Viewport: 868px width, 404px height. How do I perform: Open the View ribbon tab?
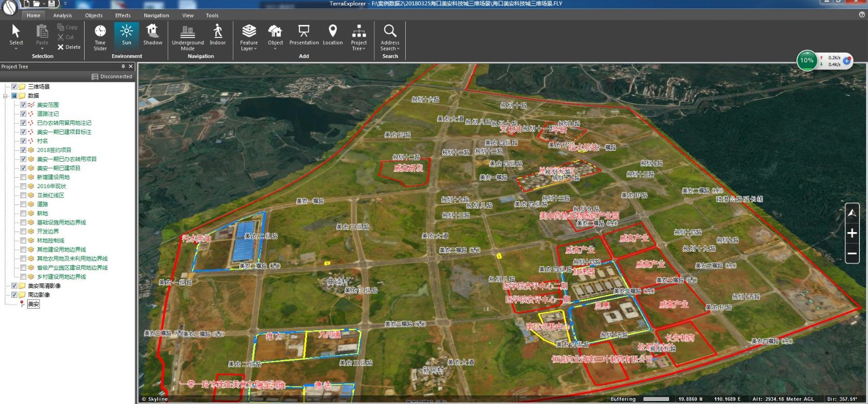(x=188, y=15)
